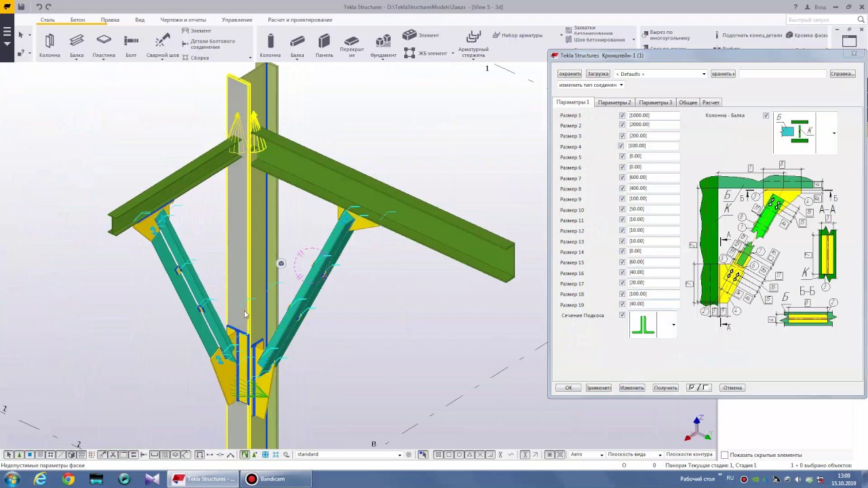The height and width of the screenshot is (488, 868).
Task: Toggle the checkbox for Размер 14
Action: tap(622, 251)
